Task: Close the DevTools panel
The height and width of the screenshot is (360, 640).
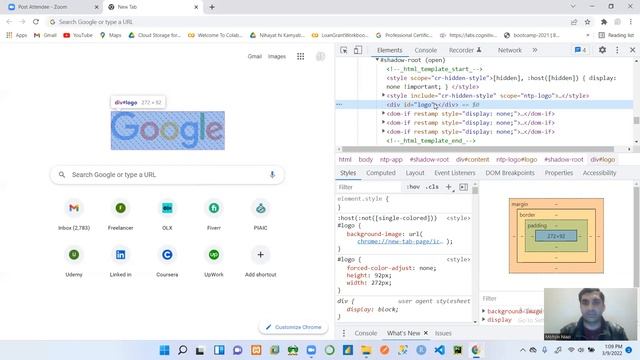Action: (632, 50)
